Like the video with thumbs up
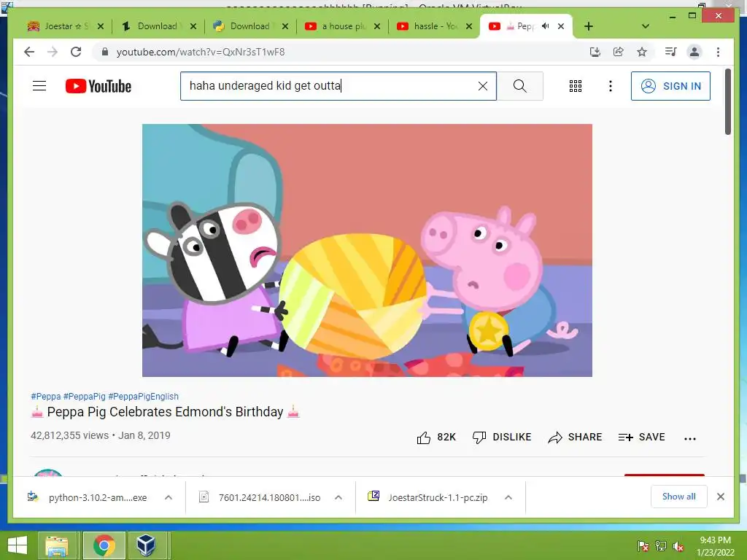Viewport: 747px width, 560px height. pos(436,437)
